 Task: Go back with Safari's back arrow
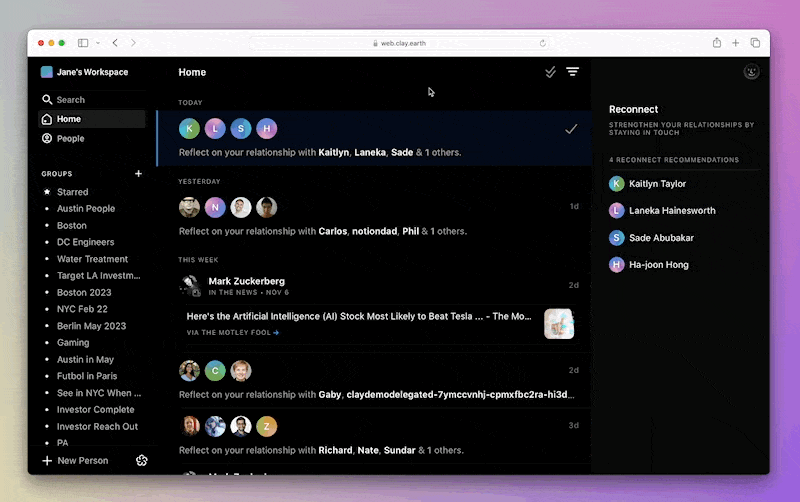tap(115, 43)
